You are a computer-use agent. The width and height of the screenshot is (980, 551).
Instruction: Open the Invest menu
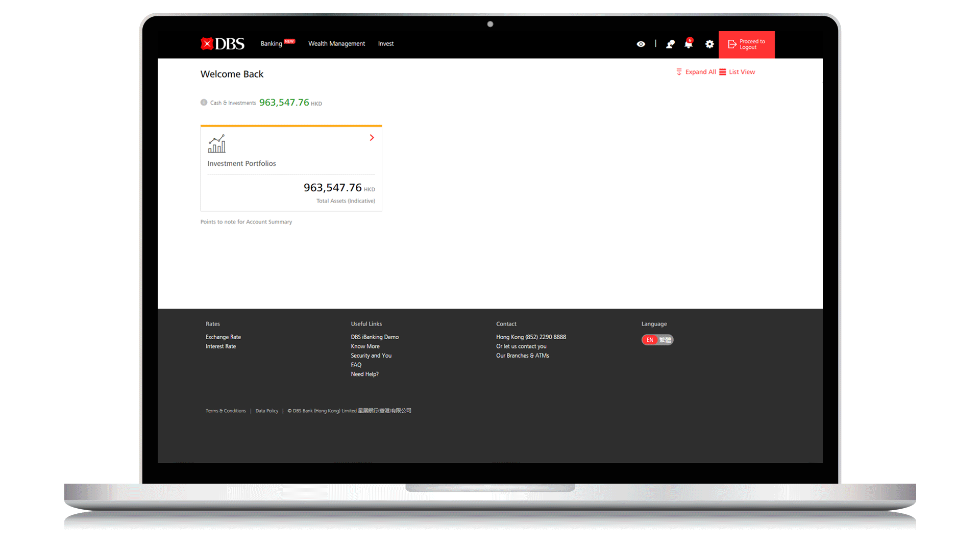pos(385,44)
